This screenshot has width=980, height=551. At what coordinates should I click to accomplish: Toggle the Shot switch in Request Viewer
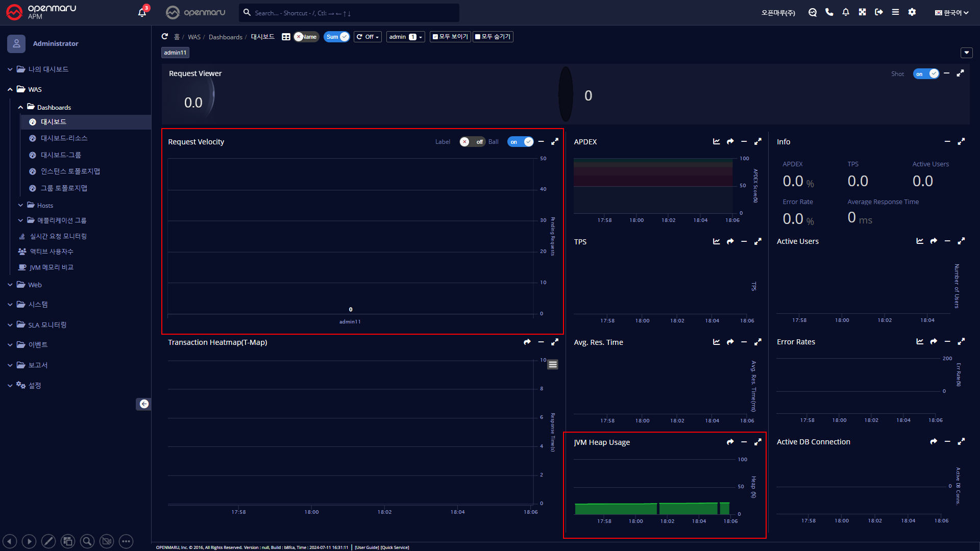(926, 74)
